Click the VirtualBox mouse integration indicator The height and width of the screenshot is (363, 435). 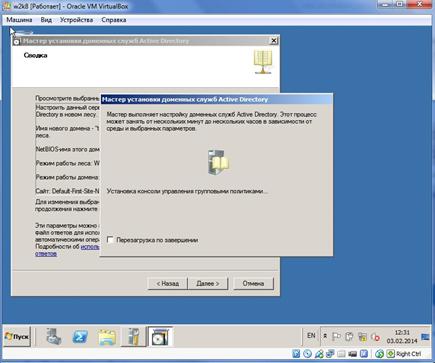(x=379, y=354)
